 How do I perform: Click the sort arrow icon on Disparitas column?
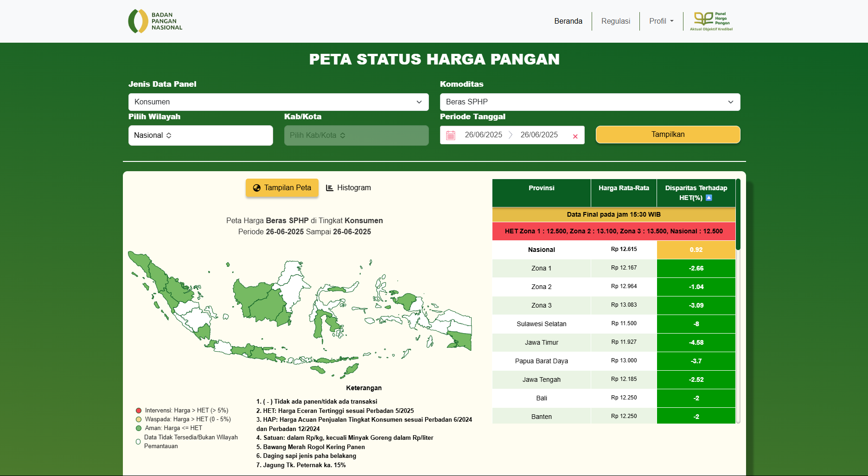coord(708,198)
